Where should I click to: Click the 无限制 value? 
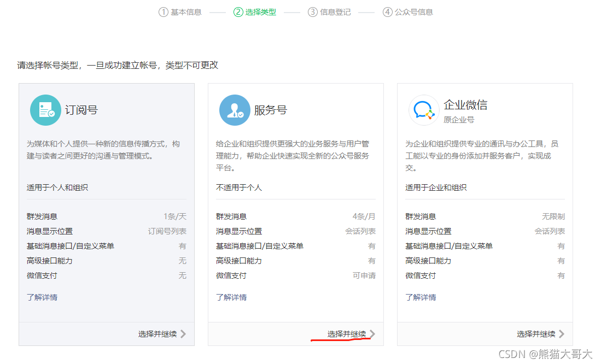click(553, 216)
